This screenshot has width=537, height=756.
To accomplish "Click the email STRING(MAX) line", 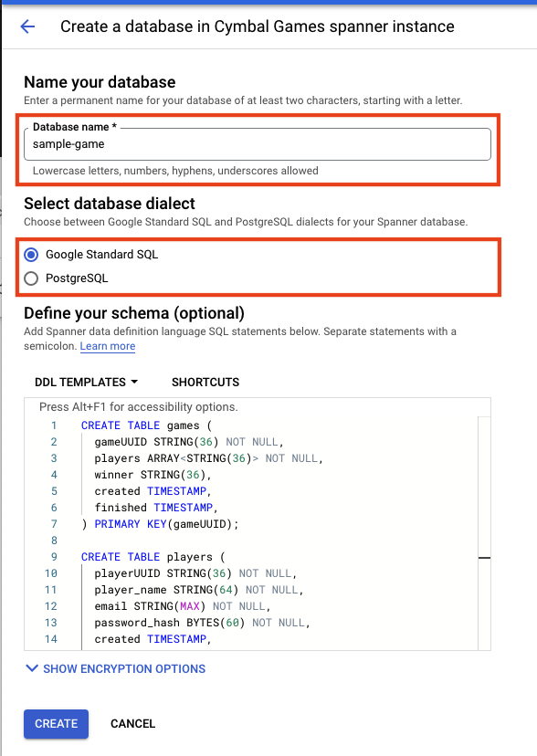I will point(183,606).
